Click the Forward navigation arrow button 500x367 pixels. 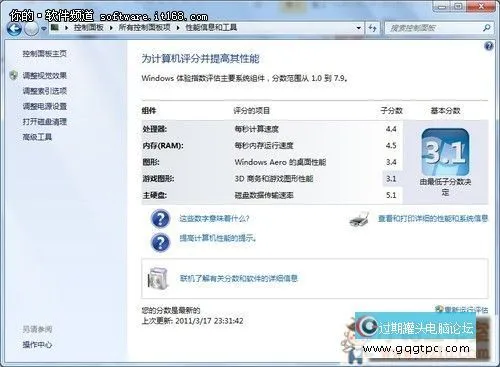point(32,29)
